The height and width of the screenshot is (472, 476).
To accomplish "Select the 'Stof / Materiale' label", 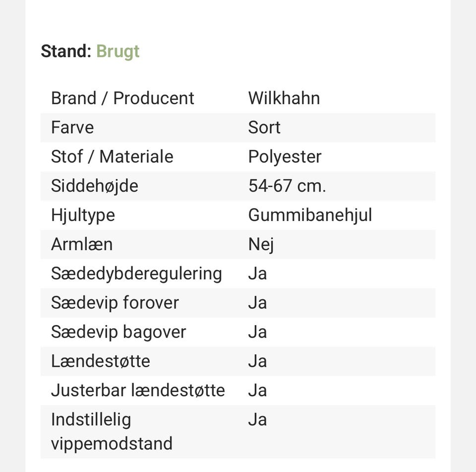I will pos(112,156).
